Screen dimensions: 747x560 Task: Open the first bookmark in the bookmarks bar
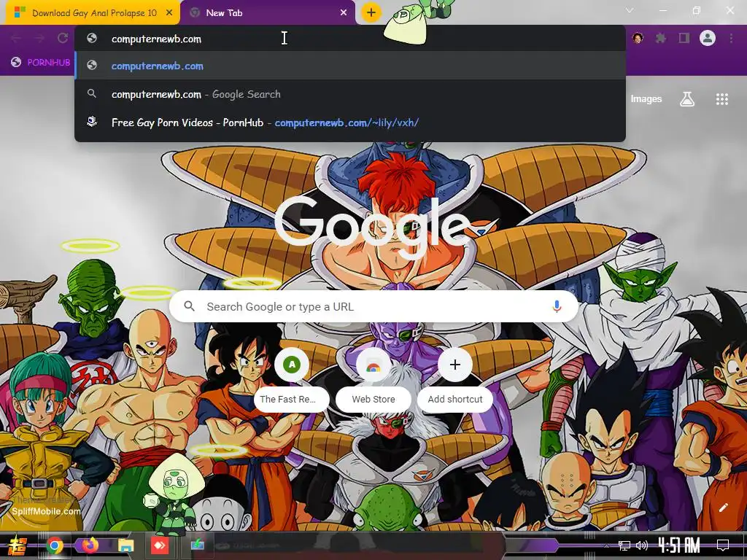[41, 63]
